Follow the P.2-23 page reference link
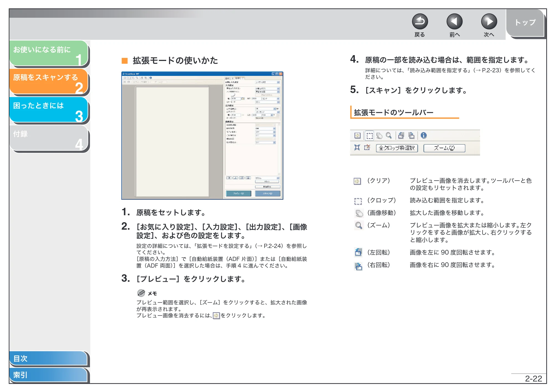Viewport: 554px width, 392px height. (x=492, y=70)
